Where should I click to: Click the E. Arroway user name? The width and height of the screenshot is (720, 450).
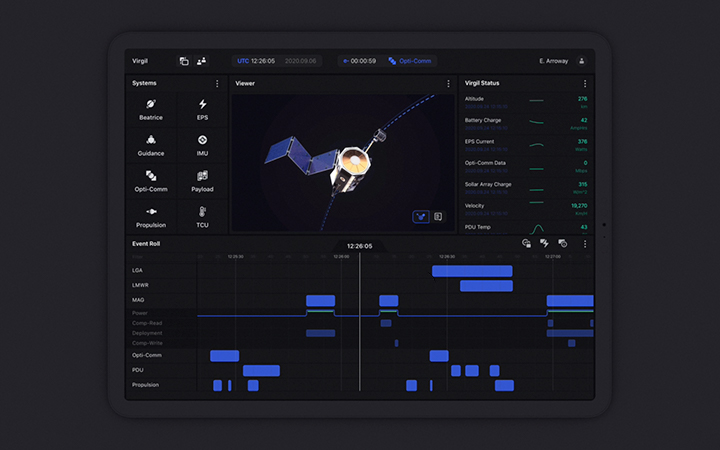tap(553, 61)
